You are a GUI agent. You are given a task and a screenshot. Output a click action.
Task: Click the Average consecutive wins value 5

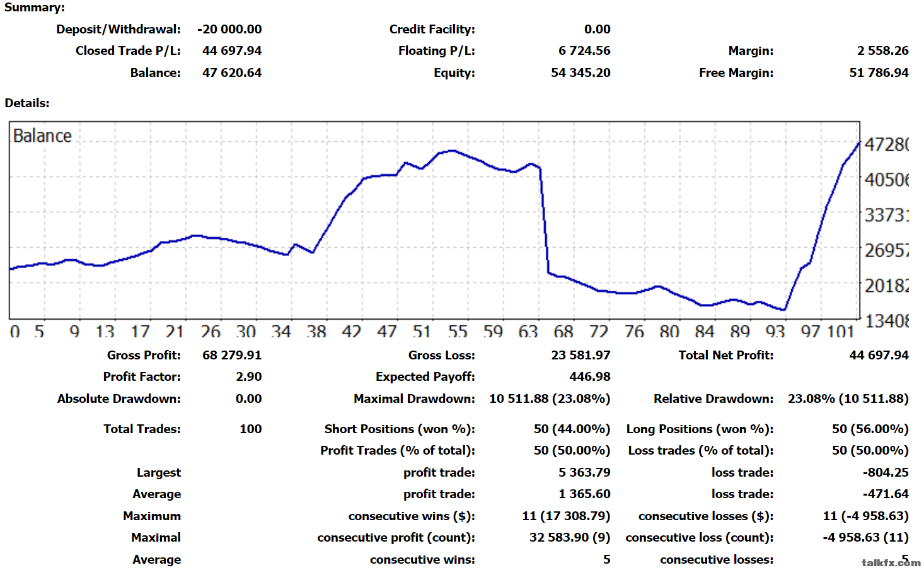tap(606, 559)
